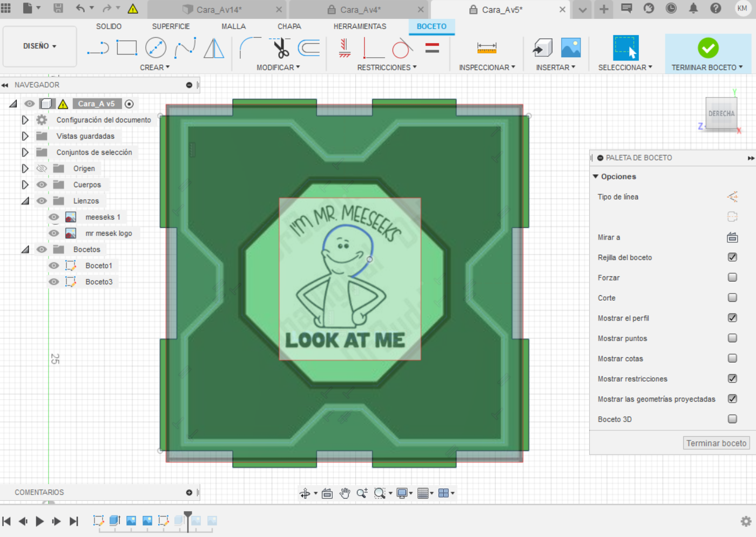Screen dimensions: 756x537
Task: Click the Mirar a icon in the sketch palette
Action: coord(732,237)
